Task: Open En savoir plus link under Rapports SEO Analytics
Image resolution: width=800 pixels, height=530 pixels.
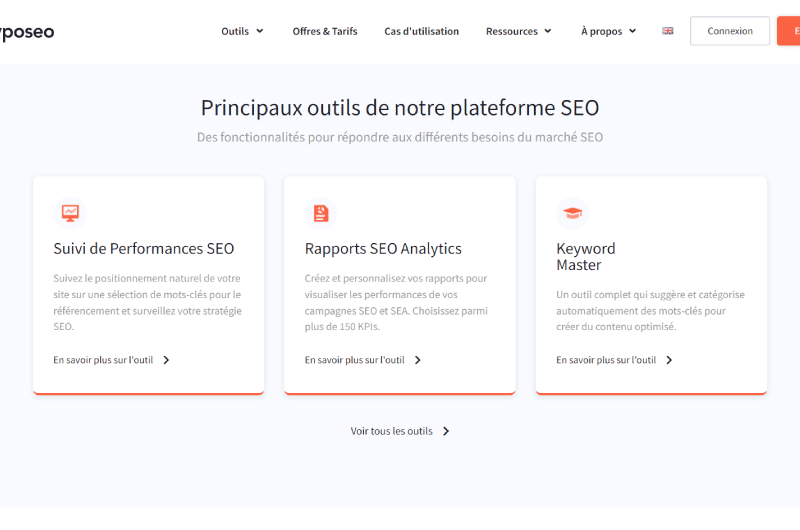Action: tap(355, 360)
